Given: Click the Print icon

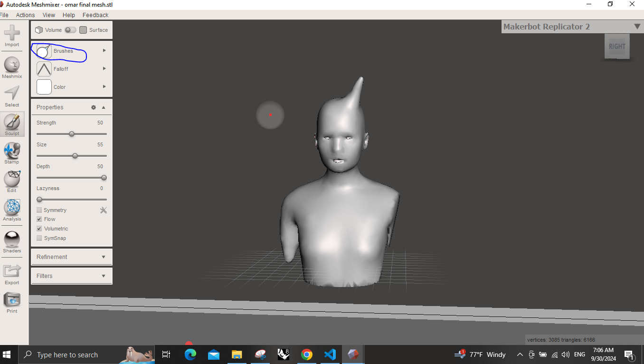Looking at the screenshot, I should pos(12,300).
